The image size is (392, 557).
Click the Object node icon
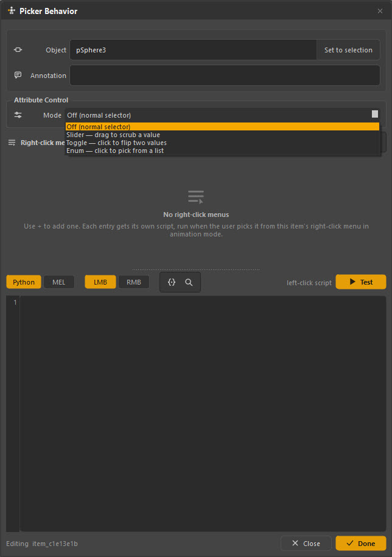pos(18,50)
